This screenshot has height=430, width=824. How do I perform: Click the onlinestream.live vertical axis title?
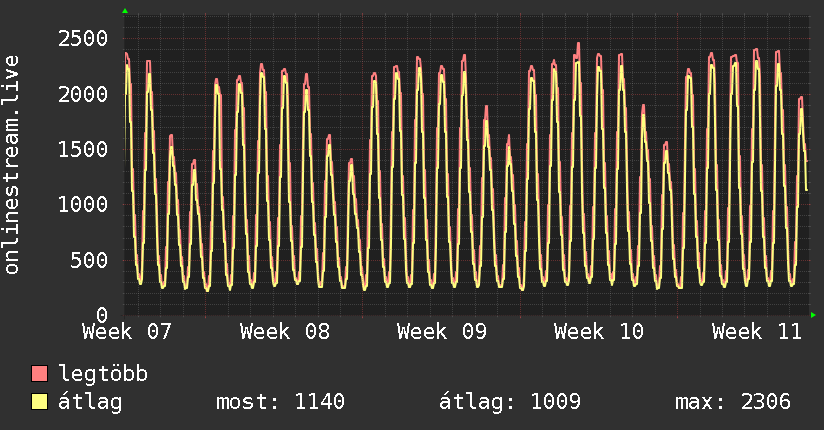point(11,165)
